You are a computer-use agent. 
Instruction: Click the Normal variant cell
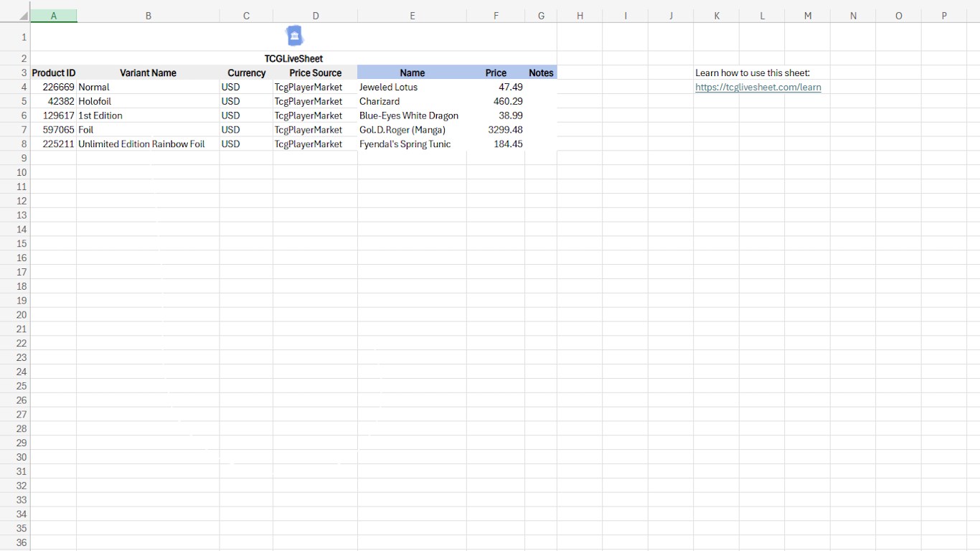tap(148, 87)
